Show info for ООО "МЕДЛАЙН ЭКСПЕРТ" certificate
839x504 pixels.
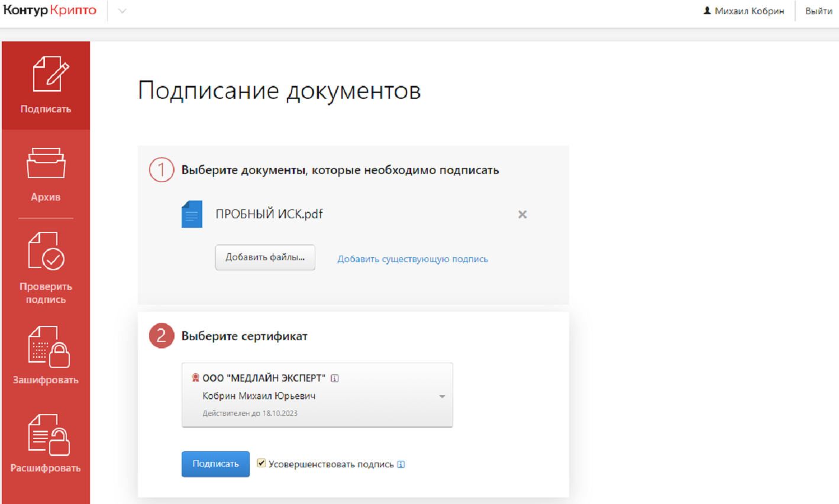pos(335,379)
